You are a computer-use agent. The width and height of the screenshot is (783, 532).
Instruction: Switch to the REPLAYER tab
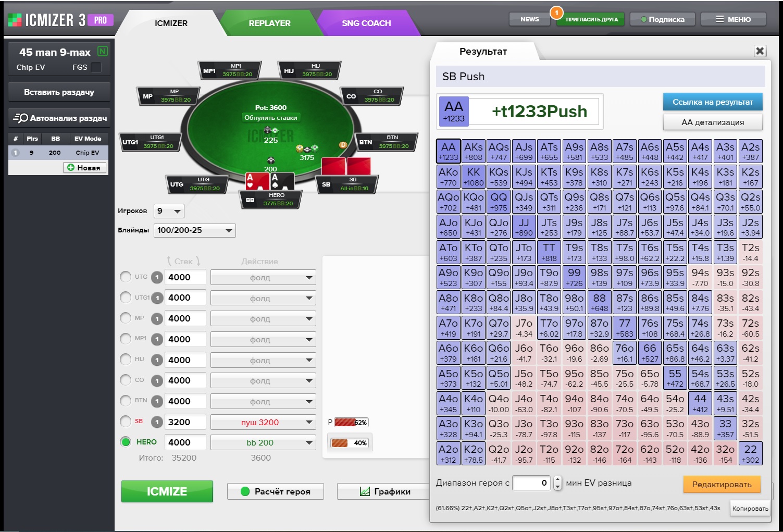click(269, 23)
